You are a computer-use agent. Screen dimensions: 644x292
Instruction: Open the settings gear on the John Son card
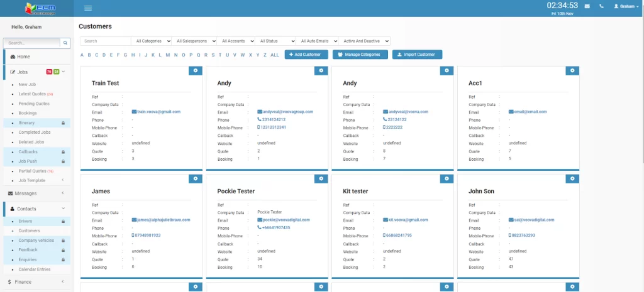(572, 179)
